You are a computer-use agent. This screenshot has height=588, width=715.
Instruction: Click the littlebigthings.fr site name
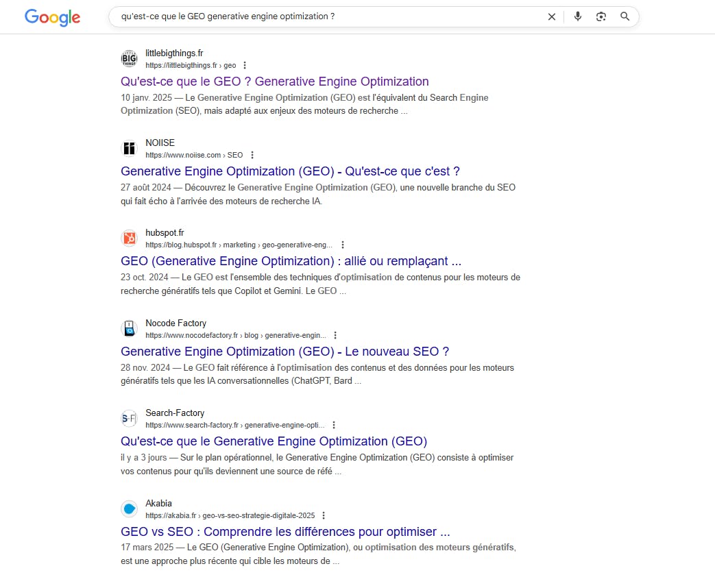174,53
